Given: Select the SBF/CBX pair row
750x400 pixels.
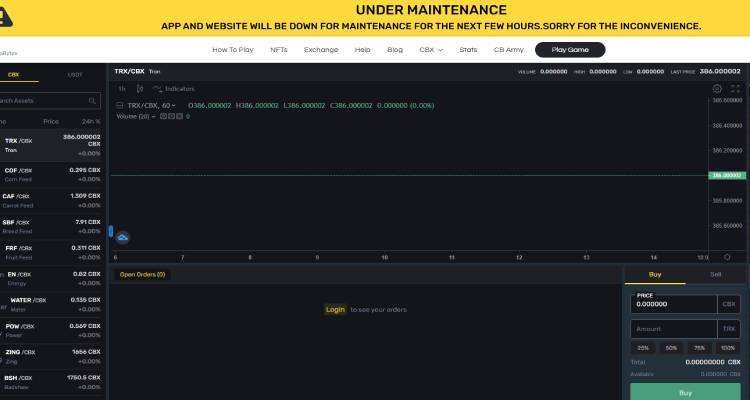Looking at the screenshot, I should [52, 226].
